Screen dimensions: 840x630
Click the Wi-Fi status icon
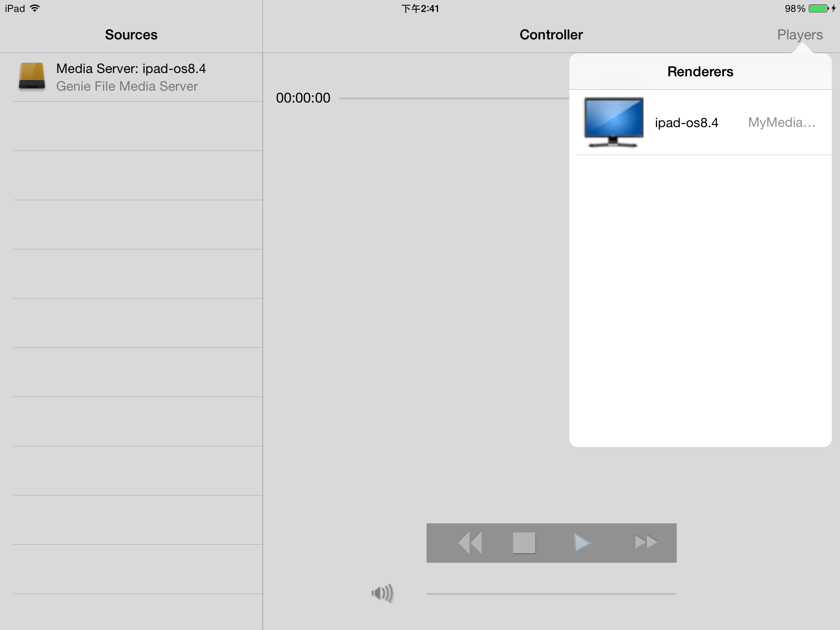point(35,8)
